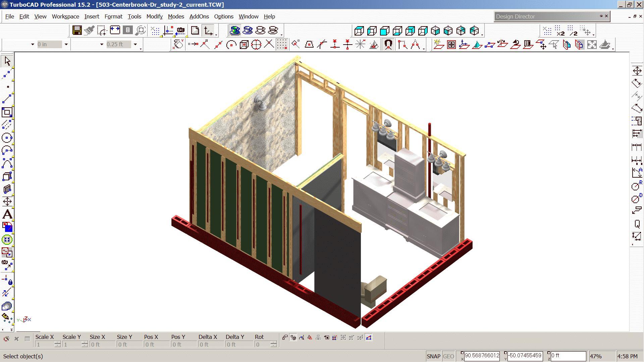Click the grid divide by two icon
644x362 pixels.
click(572, 31)
